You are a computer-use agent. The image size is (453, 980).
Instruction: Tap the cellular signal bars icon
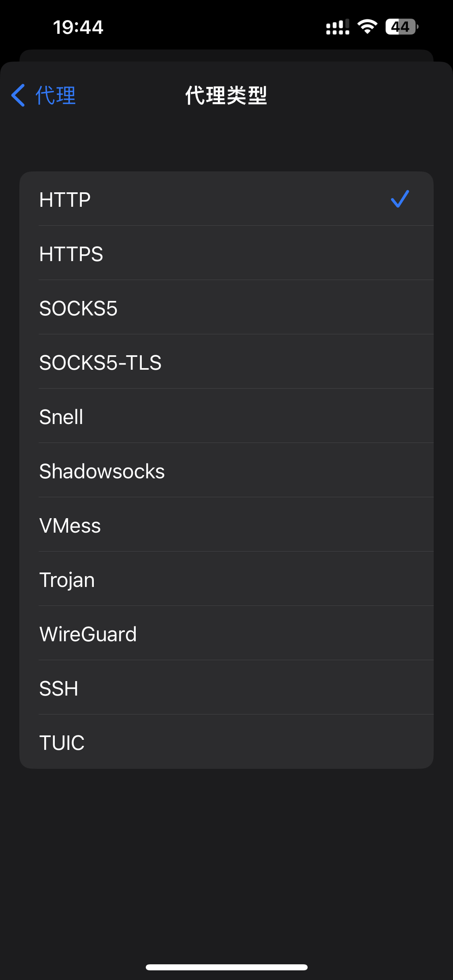tap(337, 27)
